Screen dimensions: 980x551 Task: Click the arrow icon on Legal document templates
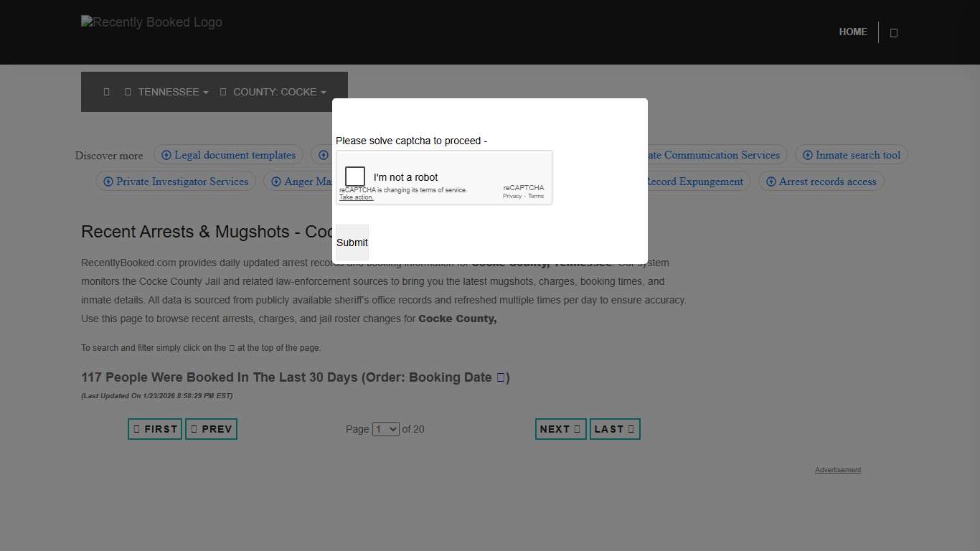[166, 155]
